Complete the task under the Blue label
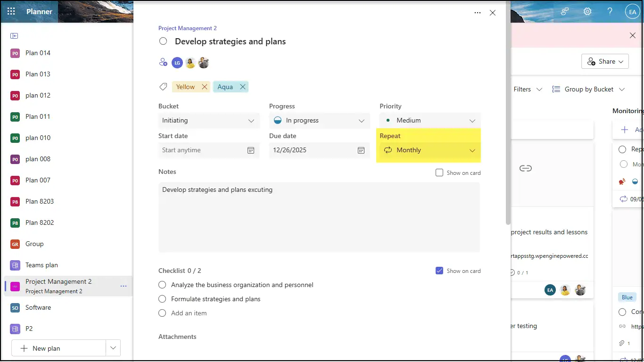 click(622, 312)
